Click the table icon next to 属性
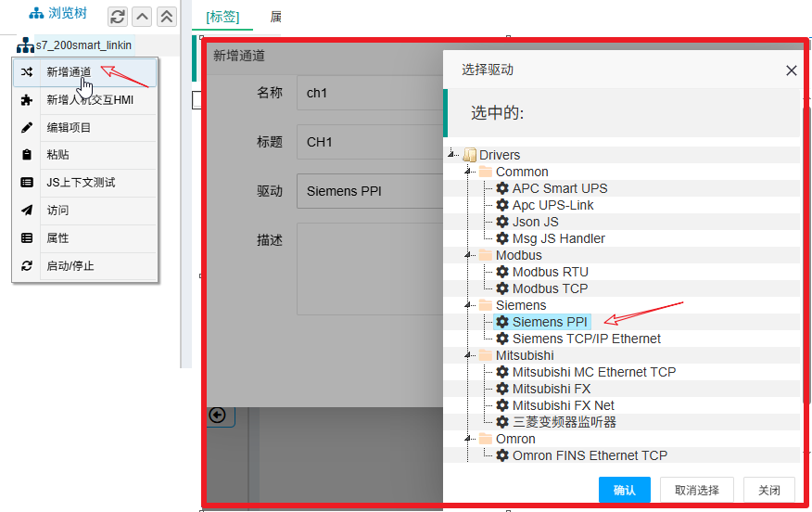Image resolution: width=812 pixels, height=512 pixels. (26, 237)
